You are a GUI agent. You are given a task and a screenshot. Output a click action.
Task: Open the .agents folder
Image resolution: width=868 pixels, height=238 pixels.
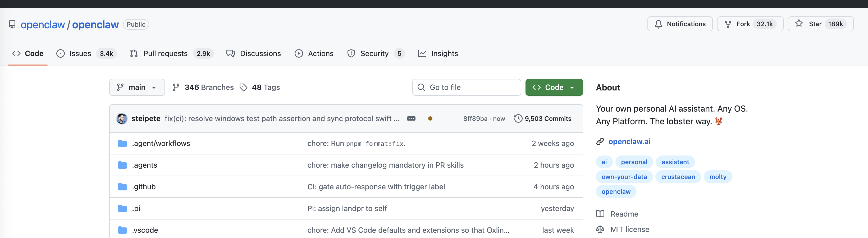(145, 165)
